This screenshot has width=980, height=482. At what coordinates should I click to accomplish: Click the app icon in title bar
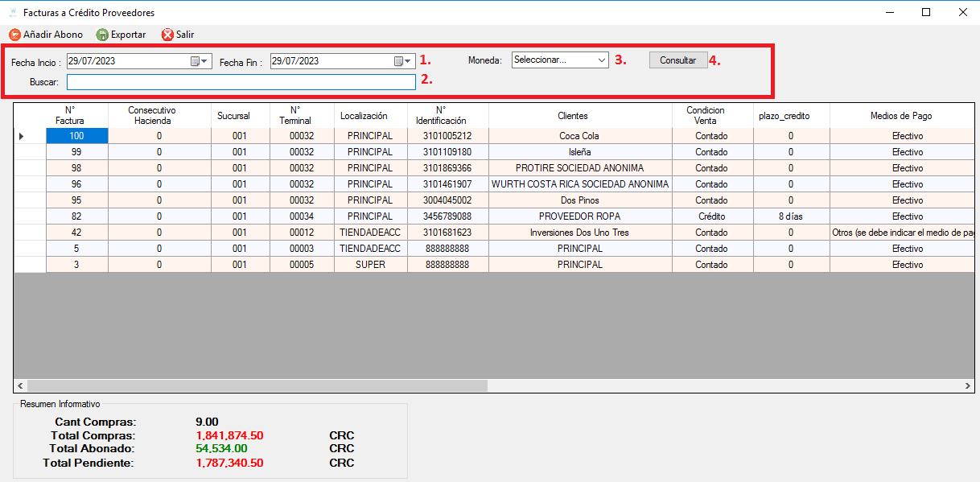(12, 13)
